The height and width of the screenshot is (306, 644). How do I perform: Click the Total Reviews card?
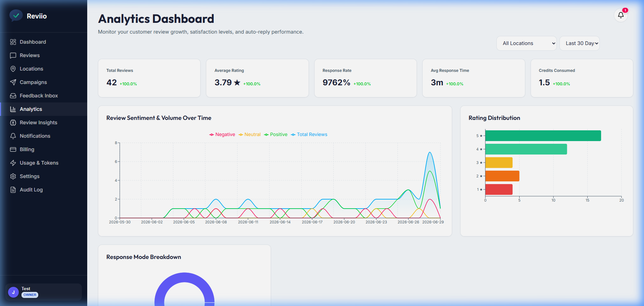pyautogui.click(x=149, y=78)
